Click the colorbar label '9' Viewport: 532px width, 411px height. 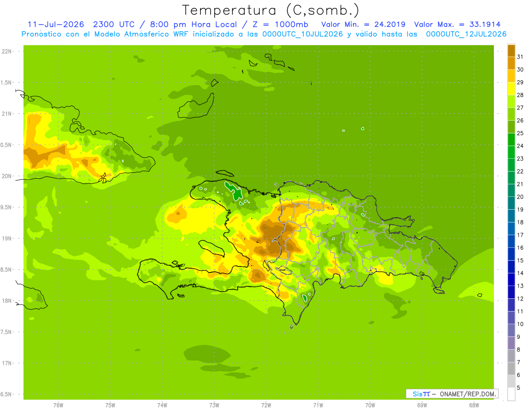point(519,337)
